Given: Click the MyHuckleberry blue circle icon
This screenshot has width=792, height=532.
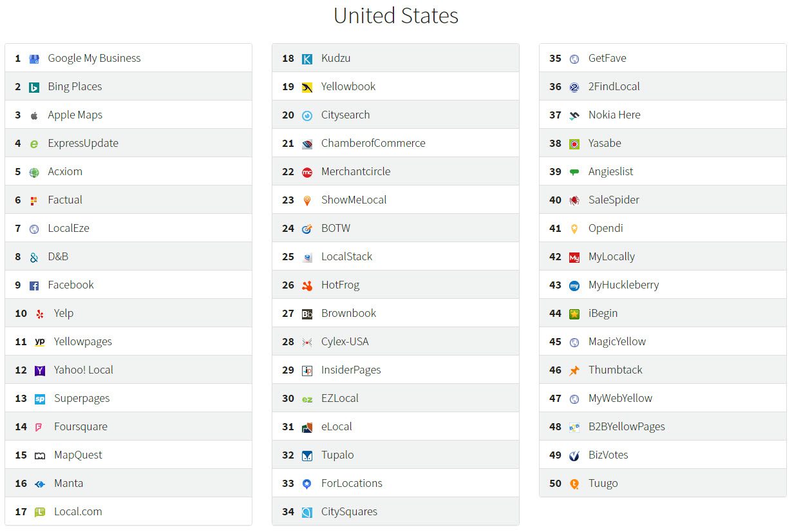Looking at the screenshot, I should [x=574, y=285].
